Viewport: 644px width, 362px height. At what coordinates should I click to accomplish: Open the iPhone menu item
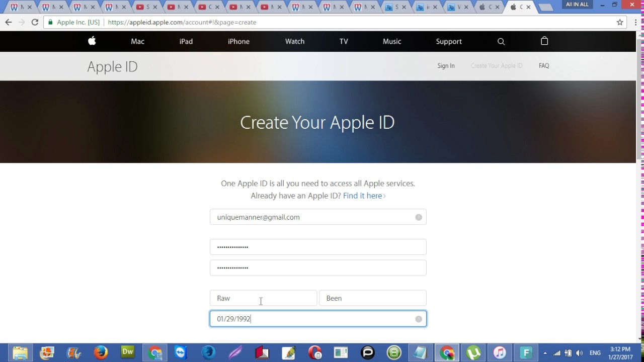tap(238, 41)
